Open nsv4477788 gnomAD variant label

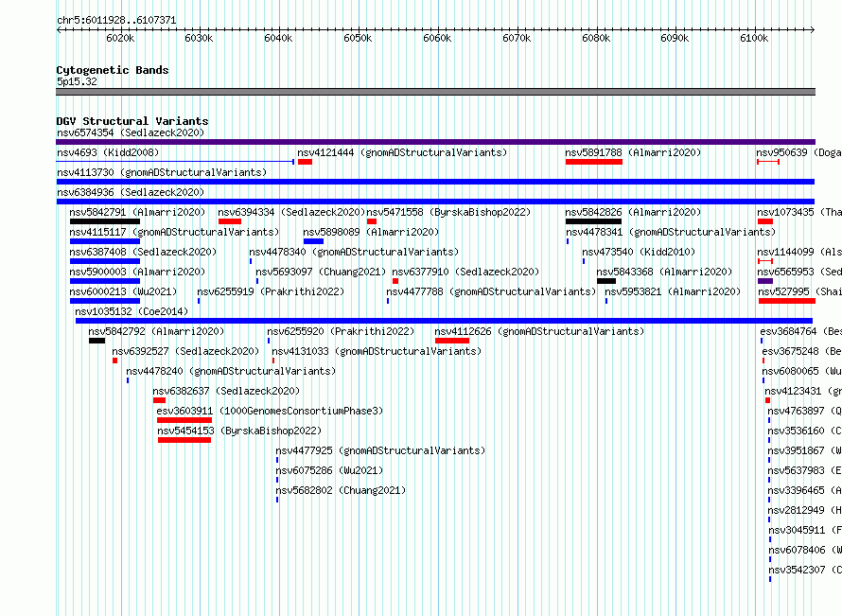pos(491,291)
